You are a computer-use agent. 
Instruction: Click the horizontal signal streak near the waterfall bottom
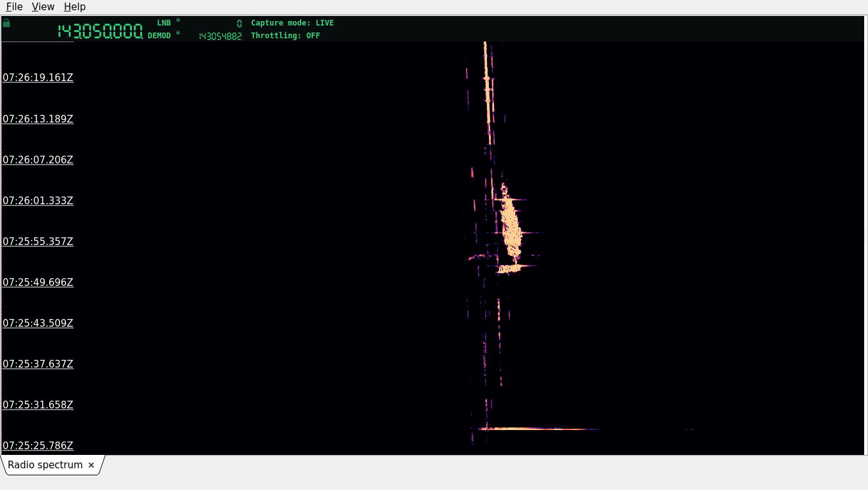tap(539, 429)
